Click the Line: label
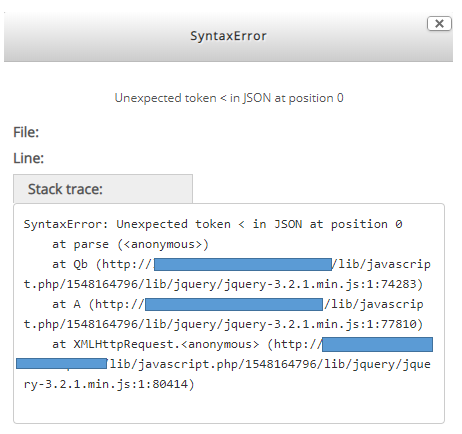The width and height of the screenshot is (462, 434). (x=28, y=158)
